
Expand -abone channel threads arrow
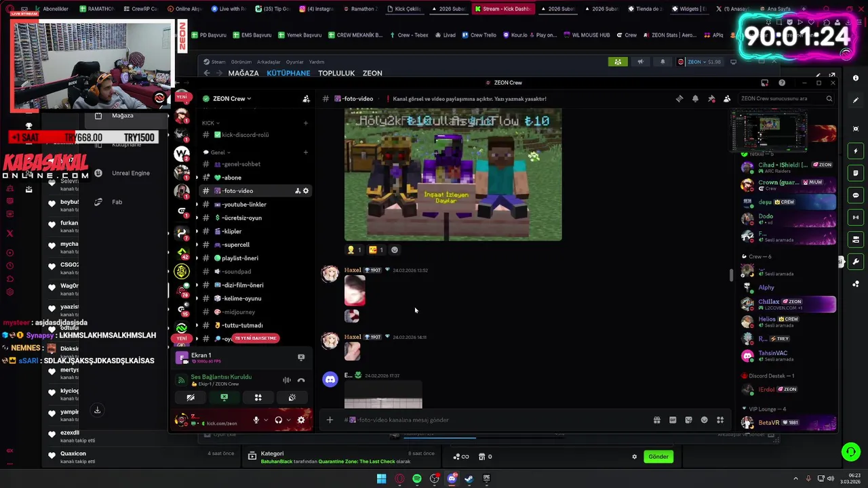click(197, 178)
